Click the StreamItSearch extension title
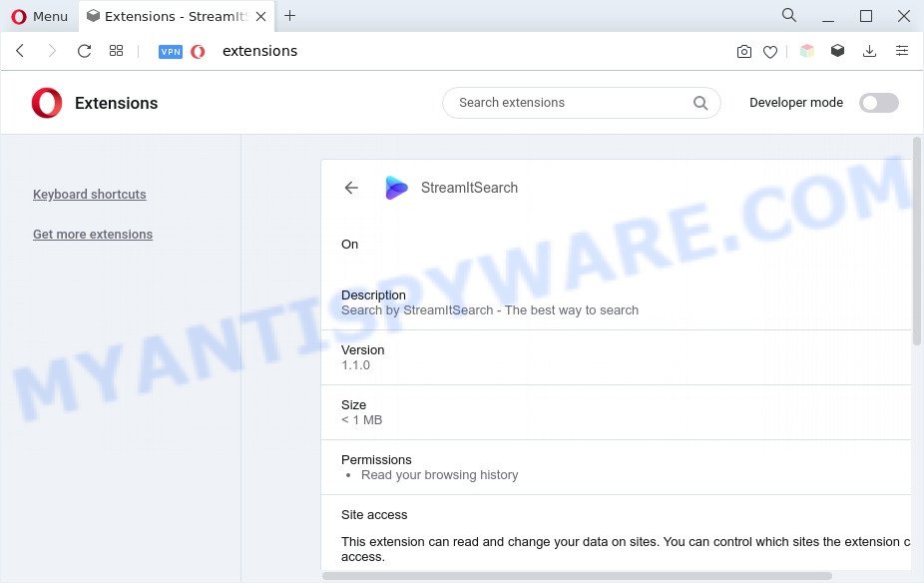Image resolution: width=924 pixels, height=583 pixels. [x=469, y=188]
